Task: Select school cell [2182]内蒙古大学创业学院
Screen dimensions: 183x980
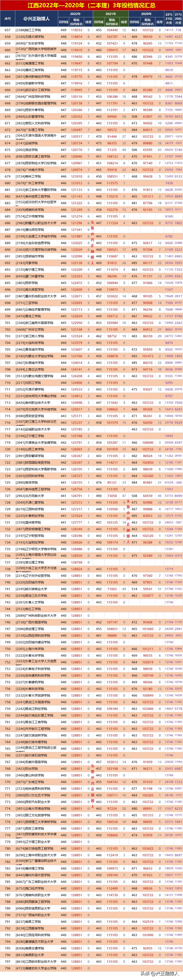Action: pyautogui.click(x=36, y=356)
